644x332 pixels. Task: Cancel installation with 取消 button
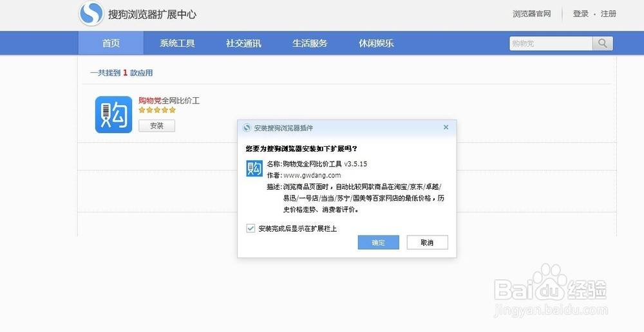(x=427, y=242)
